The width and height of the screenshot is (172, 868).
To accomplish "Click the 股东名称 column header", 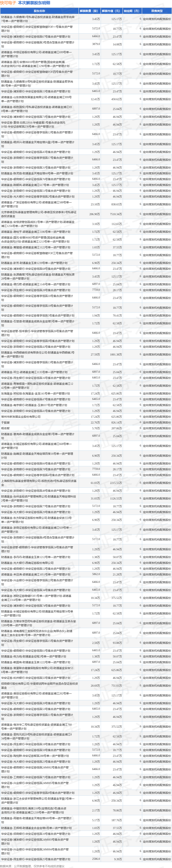I will [39, 11].
